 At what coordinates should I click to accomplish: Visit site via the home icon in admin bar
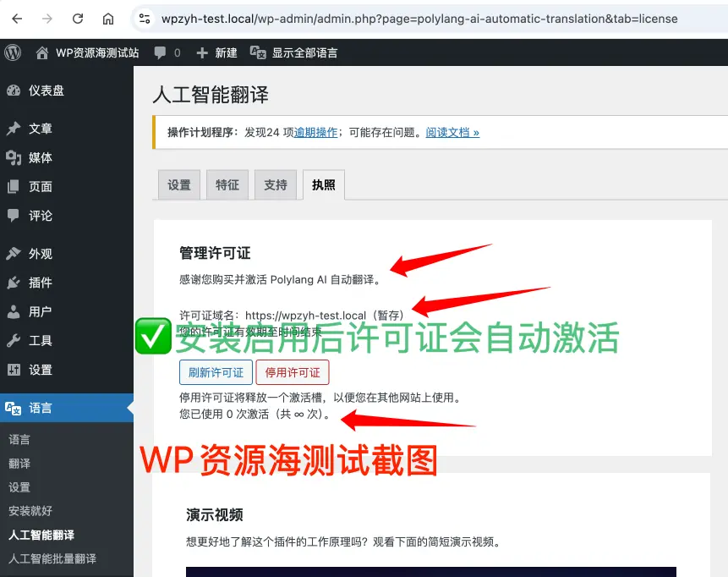(41, 52)
